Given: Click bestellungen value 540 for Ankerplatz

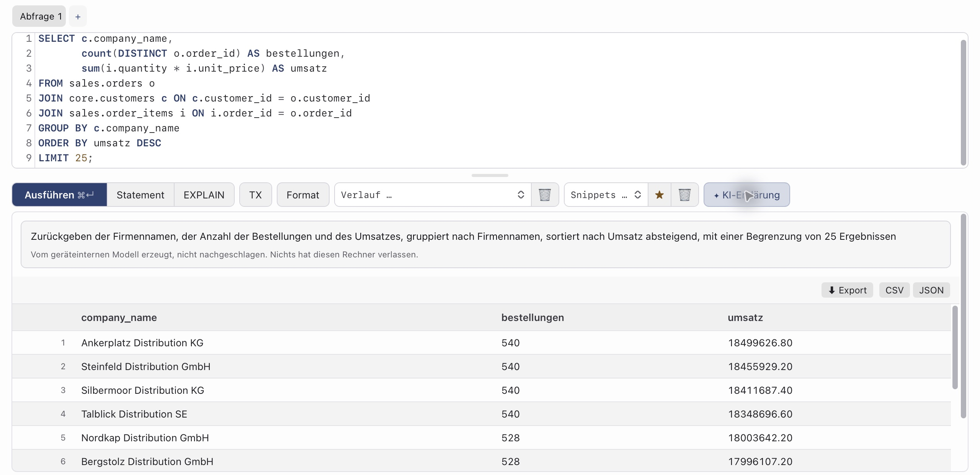Looking at the screenshot, I should coord(510,342).
